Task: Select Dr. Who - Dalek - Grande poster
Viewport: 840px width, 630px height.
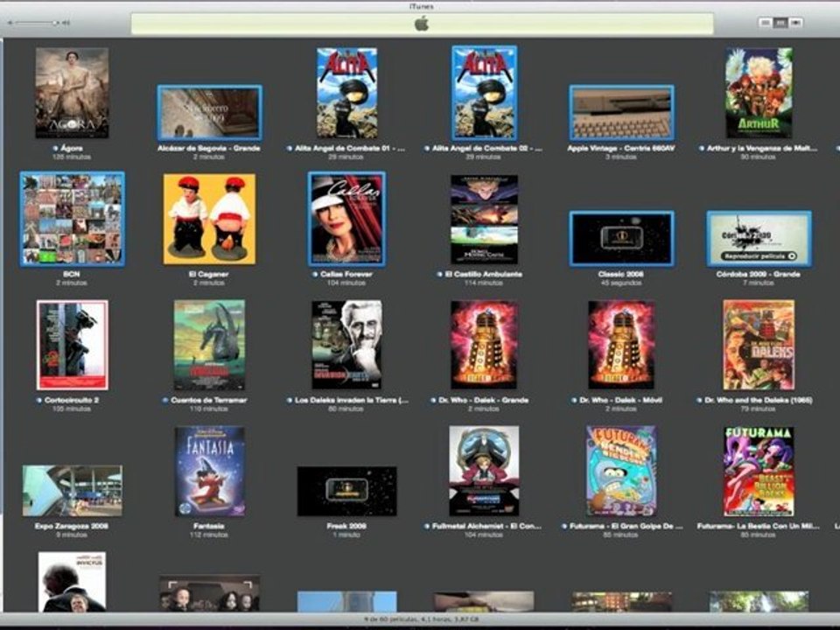Action: pyautogui.click(x=484, y=345)
